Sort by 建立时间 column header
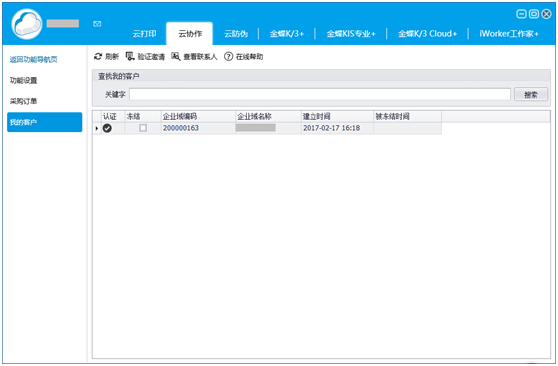The height and width of the screenshot is (366, 558). tap(337, 116)
